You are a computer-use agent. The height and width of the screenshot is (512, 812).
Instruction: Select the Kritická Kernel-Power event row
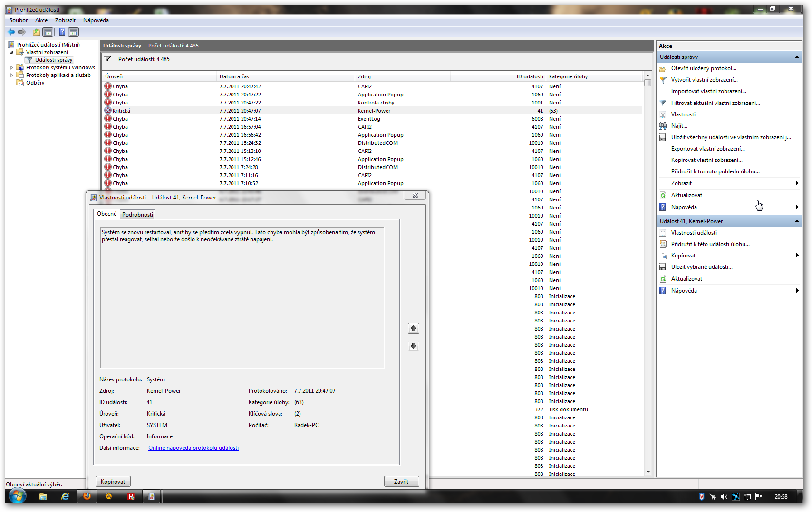tap(372, 111)
